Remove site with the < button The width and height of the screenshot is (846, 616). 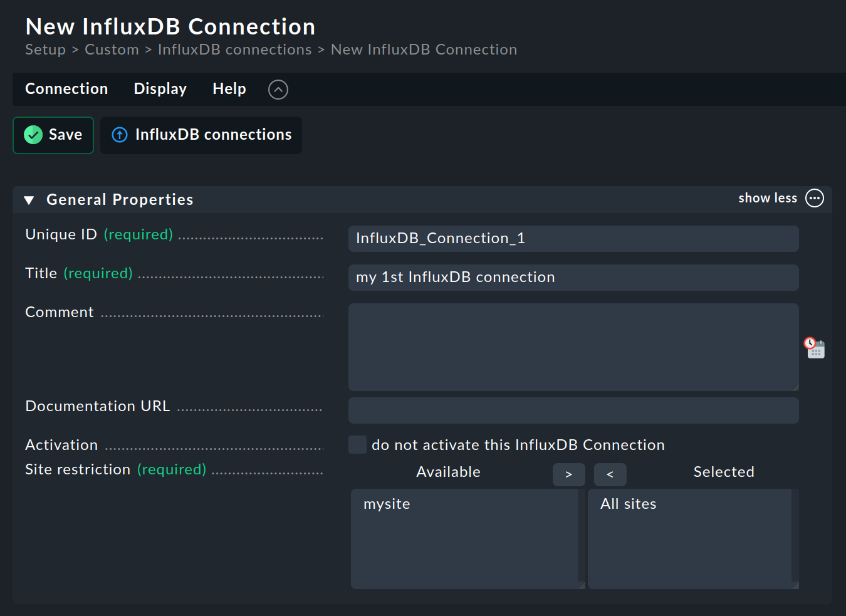[610, 474]
